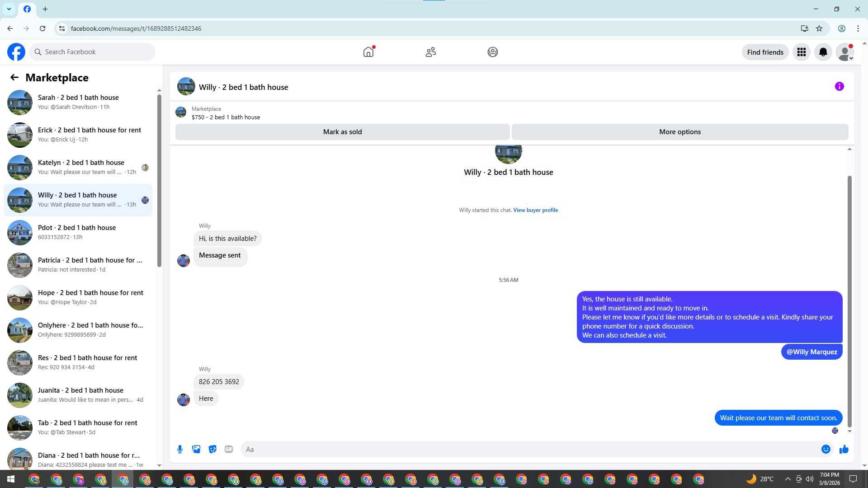The height and width of the screenshot is (488, 868).
Task: Go to Facebook Home tab
Action: pyautogui.click(x=368, y=52)
